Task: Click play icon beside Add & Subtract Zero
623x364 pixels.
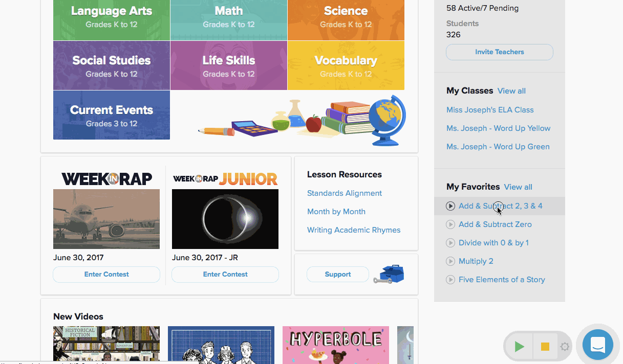Action: (x=450, y=224)
